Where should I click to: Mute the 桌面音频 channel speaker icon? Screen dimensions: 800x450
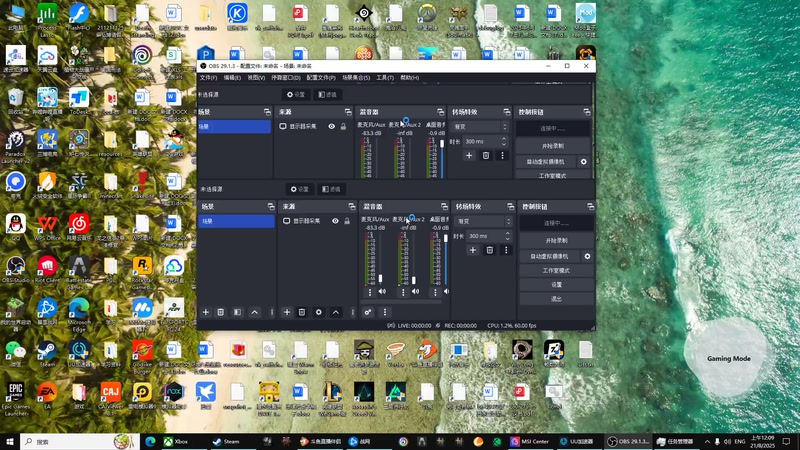pyautogui.click(x=446, y=292)
